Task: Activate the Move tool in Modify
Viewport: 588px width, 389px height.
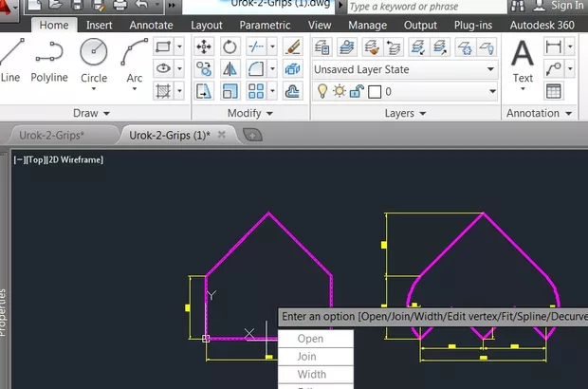Action: [204, 46]
